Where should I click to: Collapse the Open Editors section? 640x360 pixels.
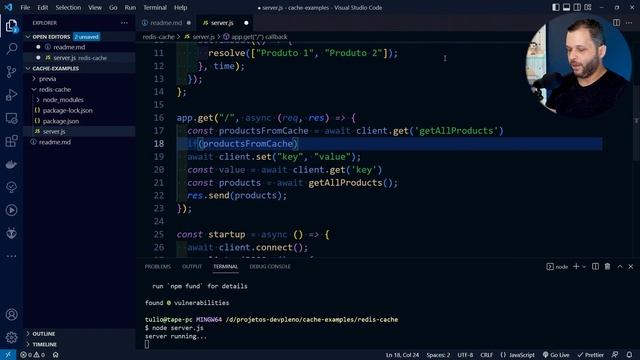(x=51, y=37)
